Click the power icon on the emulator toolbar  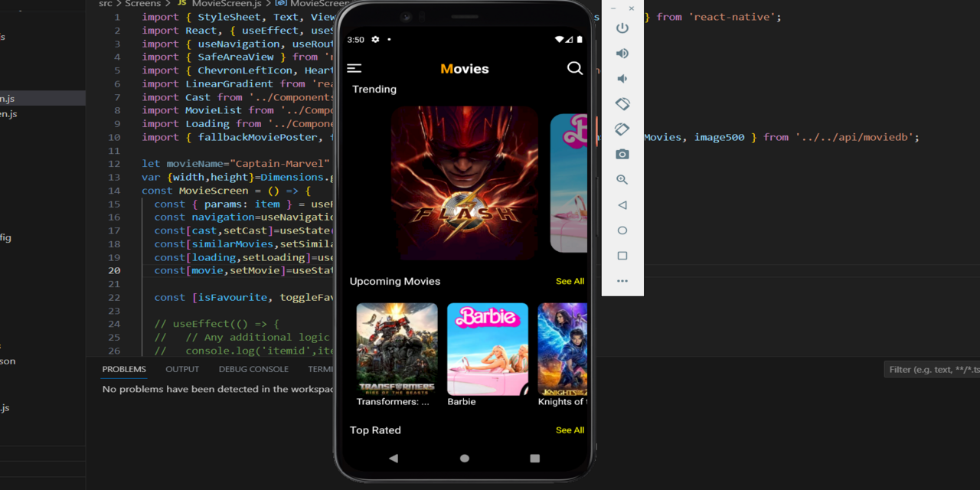[622, 28]
